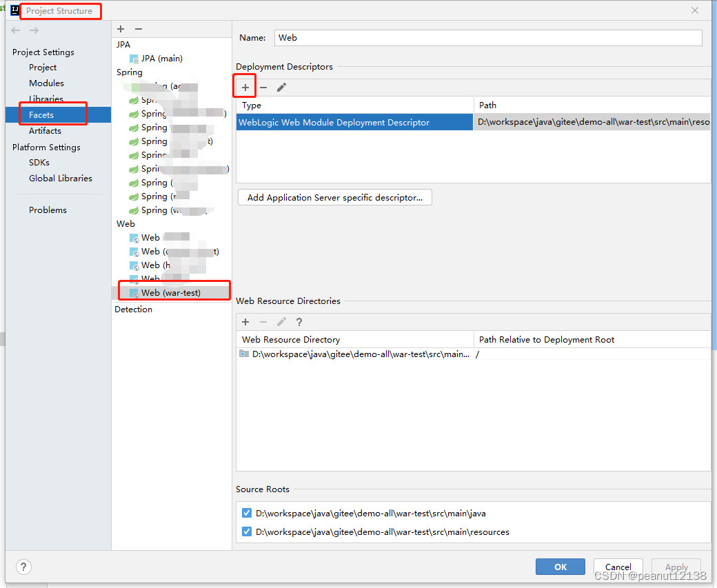717x588 pixels.
Task: Edit the selected deployment descriptor with pencil icon
Action: click(280, 86)
